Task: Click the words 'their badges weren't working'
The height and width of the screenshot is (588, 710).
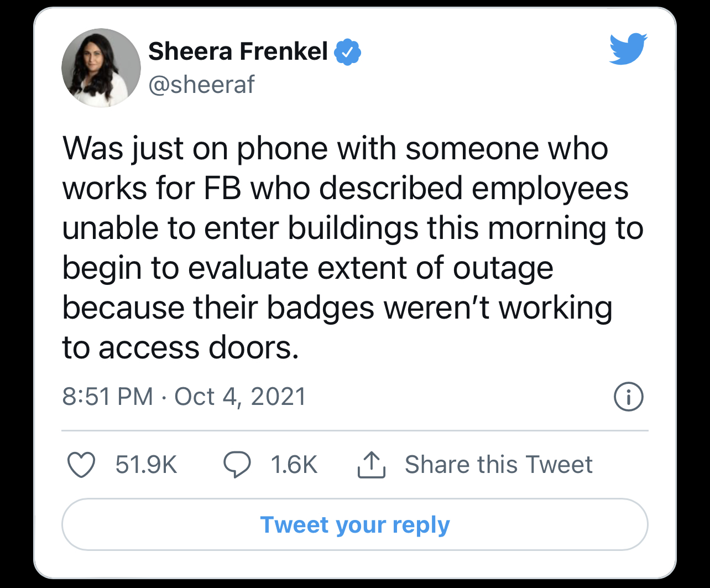Action: click(403, 308)
